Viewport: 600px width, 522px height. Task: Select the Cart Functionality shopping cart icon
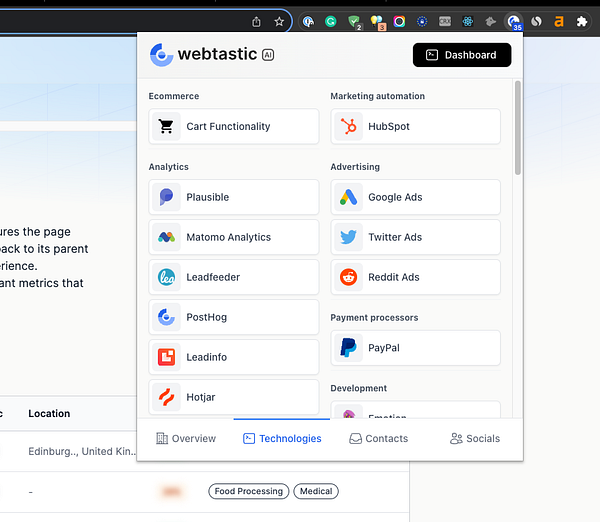(x=166, y=126)
